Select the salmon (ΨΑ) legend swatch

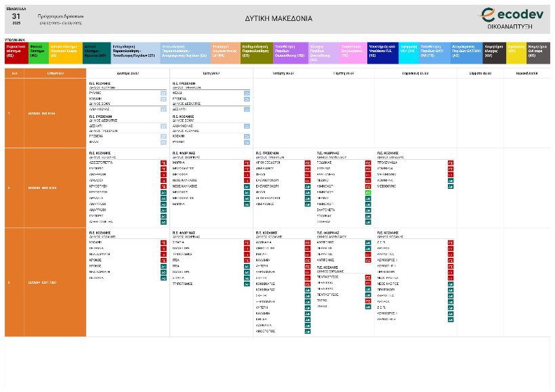(x=226, y=53)
